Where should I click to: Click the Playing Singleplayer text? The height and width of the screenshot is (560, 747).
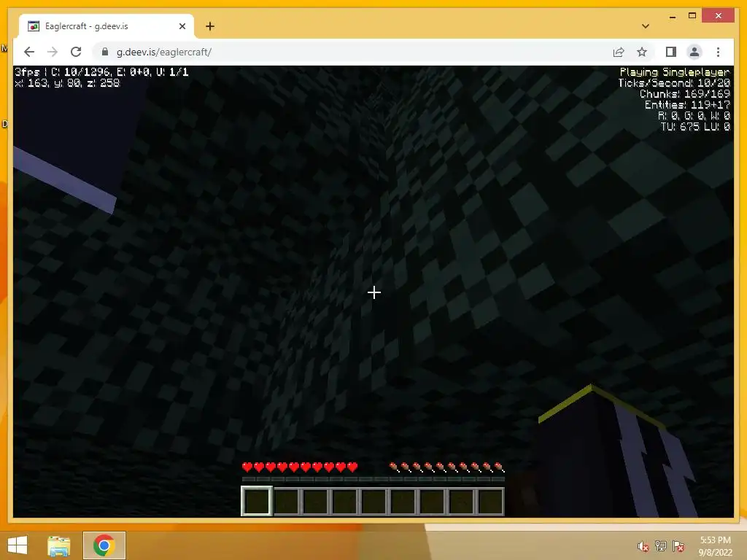pos(675,72)
